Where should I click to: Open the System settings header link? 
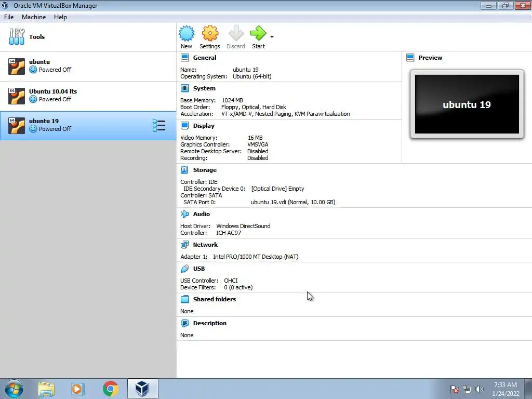click(204, 88)
